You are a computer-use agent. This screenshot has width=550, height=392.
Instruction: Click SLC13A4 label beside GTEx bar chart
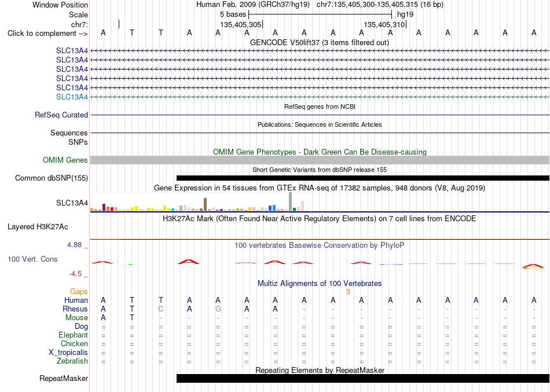(72, 203)
